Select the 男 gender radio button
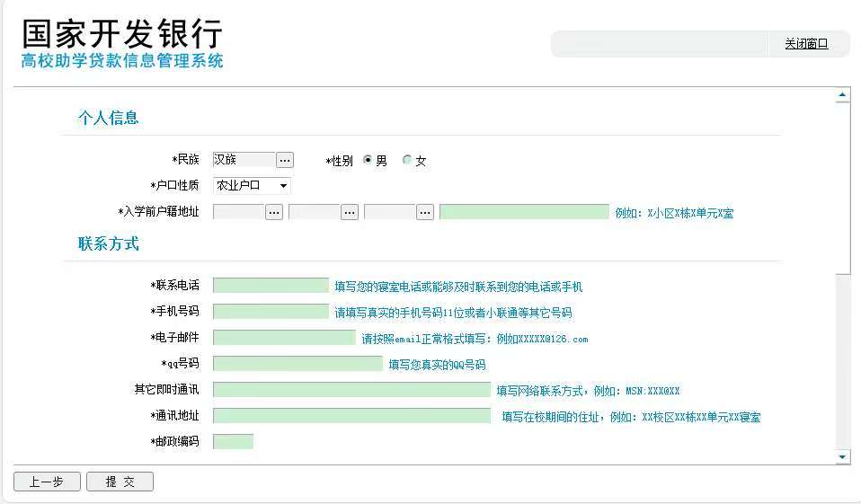The height and width of the screenshot is (504, 861). pyautogui.click(x=368, y=160)
